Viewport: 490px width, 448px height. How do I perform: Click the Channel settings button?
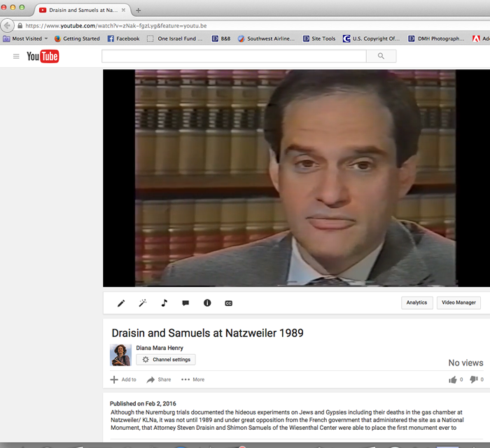click(165, 359)
